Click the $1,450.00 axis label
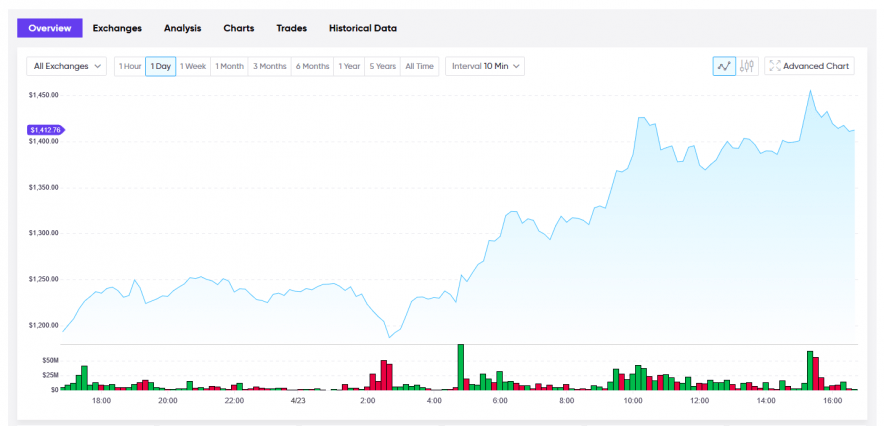This screenshot has width=884, height=426. pos(43,95)
